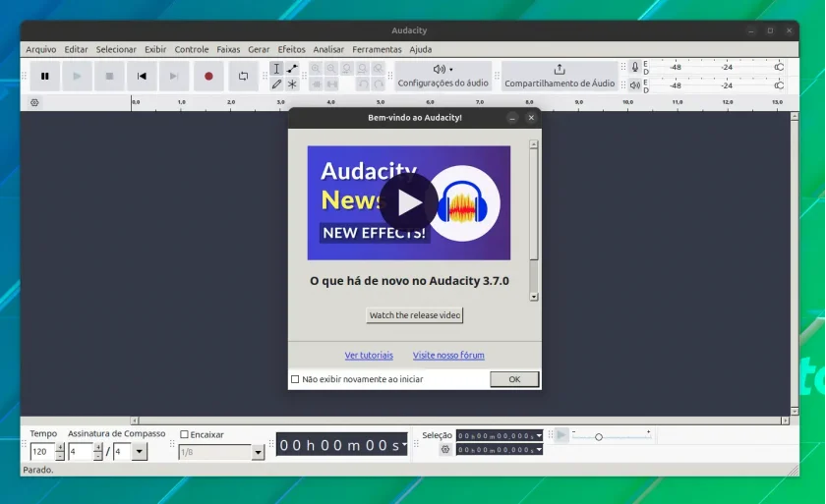Viewport: 826px width, 504px height.
Task: Click Fit selection to width zoom icon
Action: click(346, 69)
